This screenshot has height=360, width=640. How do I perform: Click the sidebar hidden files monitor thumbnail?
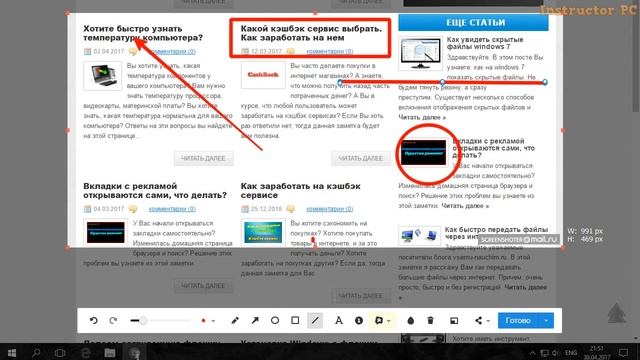click(420, 53)
